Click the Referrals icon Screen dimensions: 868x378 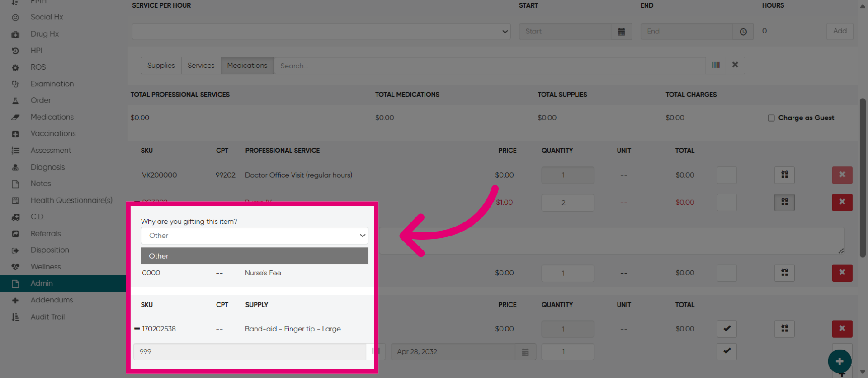click(15, 234)
